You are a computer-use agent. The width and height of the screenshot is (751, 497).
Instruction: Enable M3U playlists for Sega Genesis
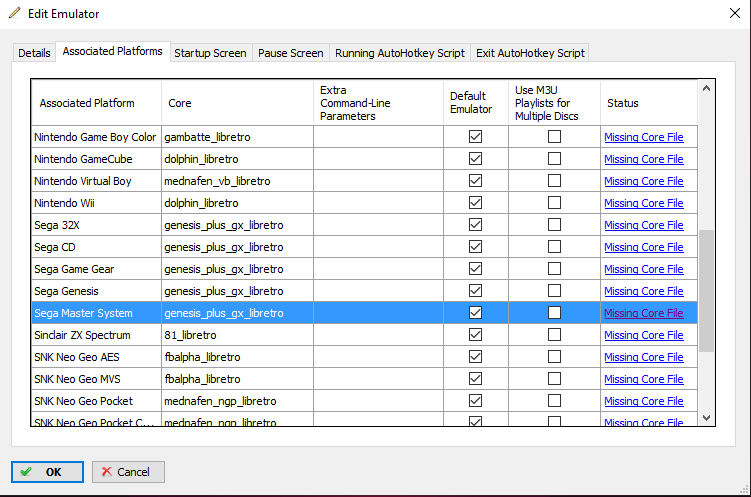tap(555, 291)
